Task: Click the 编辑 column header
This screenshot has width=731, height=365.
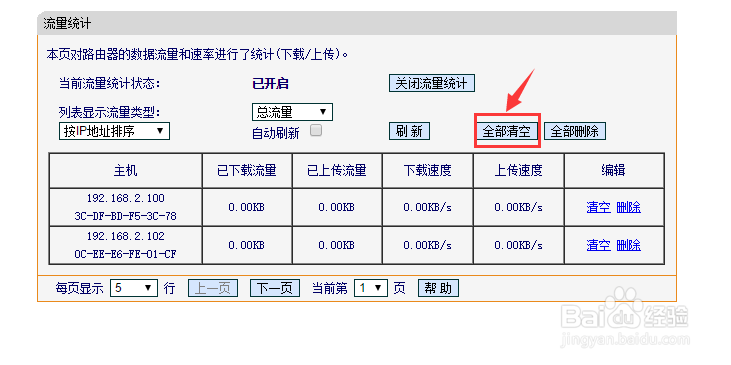Action: coord(614,170)
